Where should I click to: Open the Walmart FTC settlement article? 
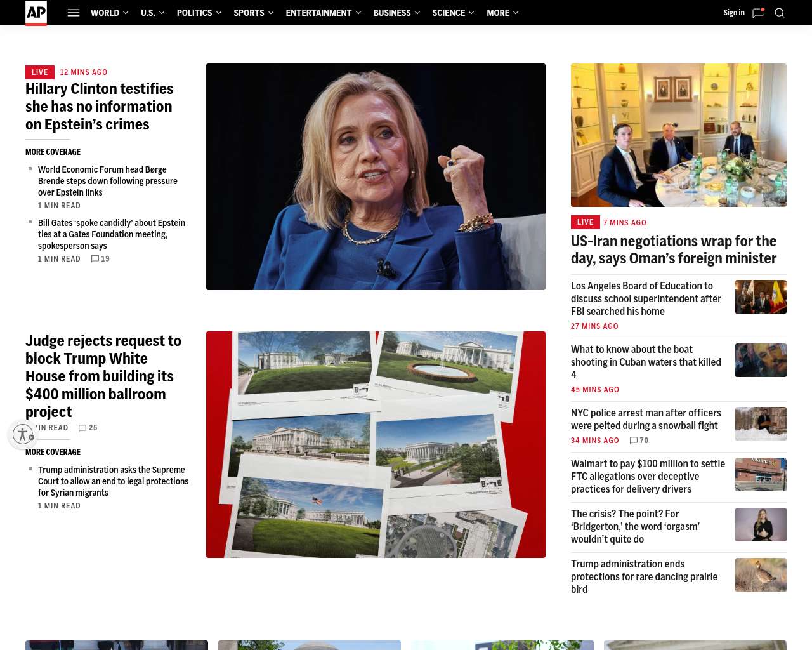[648, 476]
